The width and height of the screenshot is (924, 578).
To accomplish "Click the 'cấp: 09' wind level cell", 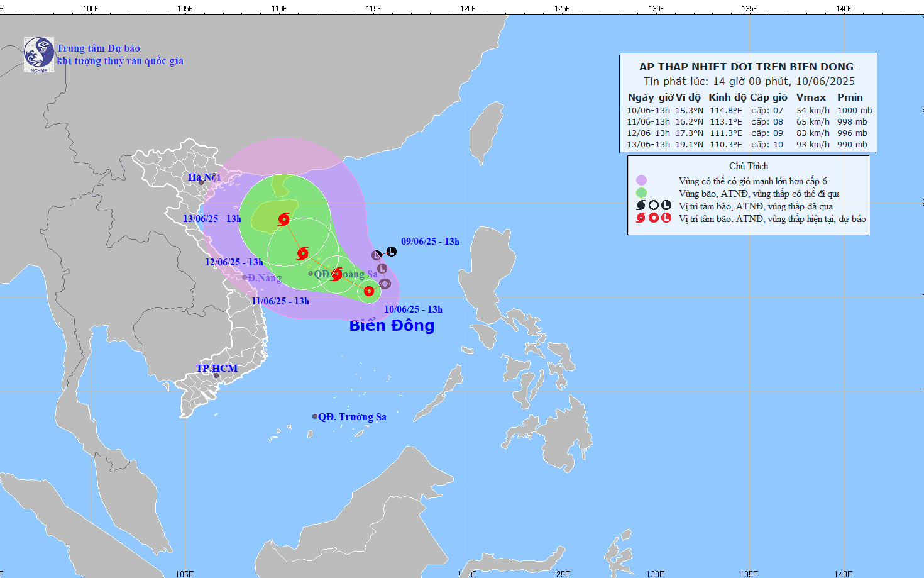I will 767,133.
